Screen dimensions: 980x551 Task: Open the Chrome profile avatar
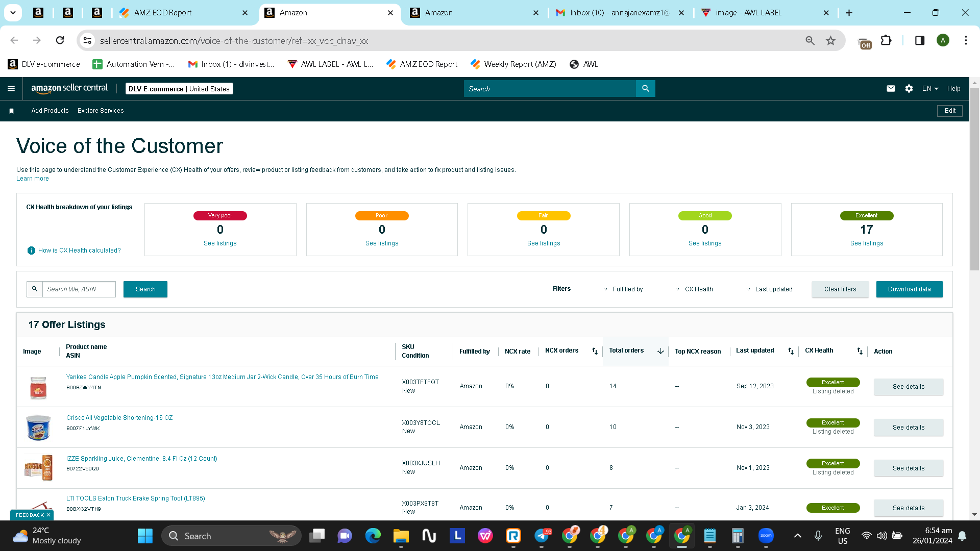(943, 40)
